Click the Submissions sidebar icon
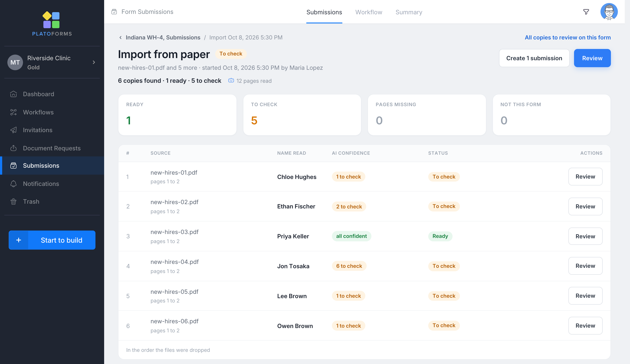 point(13,166)
